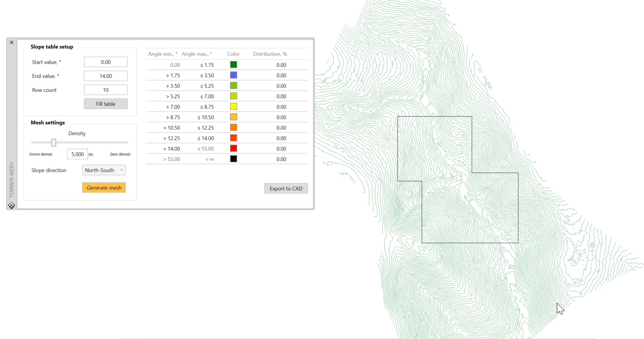Screen dimensions: 644x339
Task: Pick the red color swatch
Action: (x=234, y=149)
